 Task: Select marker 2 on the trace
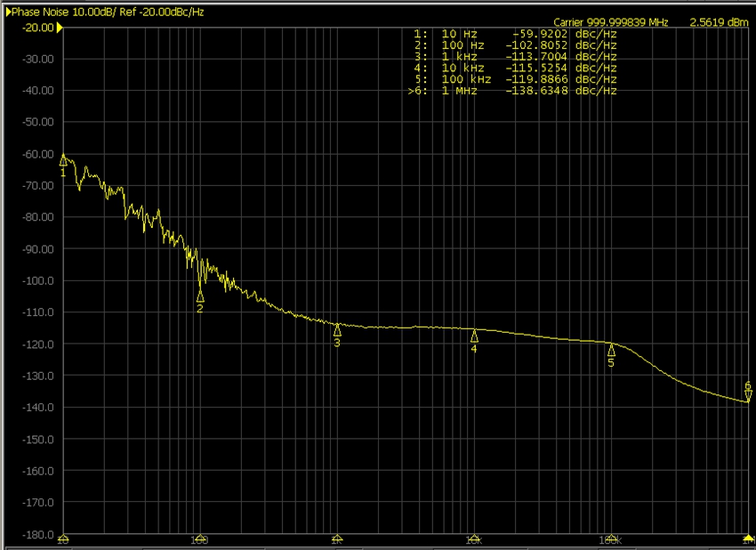pyautogui.click(x=200, y=295)
